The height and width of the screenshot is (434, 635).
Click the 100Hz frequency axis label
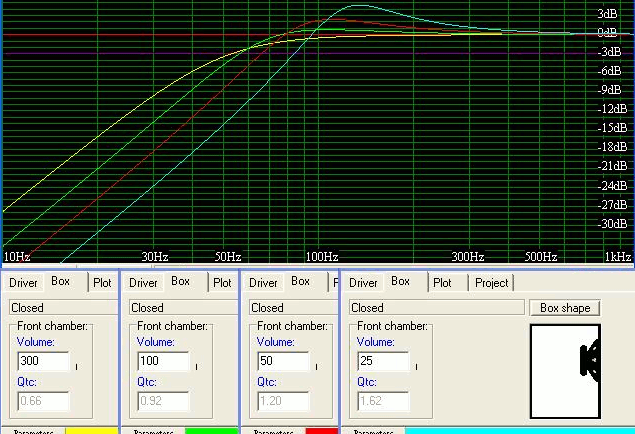322,257
